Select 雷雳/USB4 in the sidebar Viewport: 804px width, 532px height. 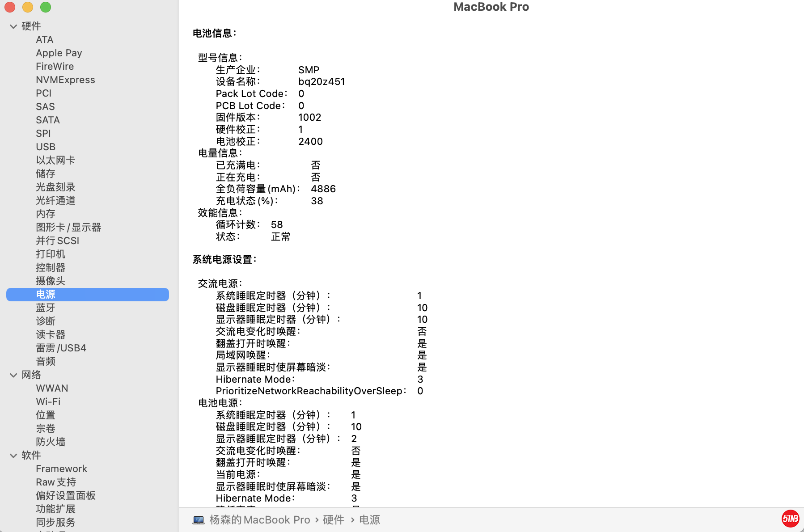61,348
